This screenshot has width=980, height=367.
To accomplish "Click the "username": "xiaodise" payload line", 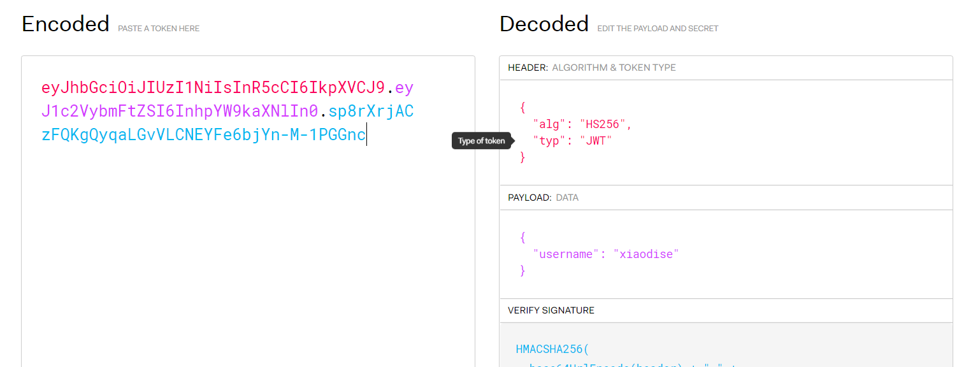I will [x=606, y=254].
